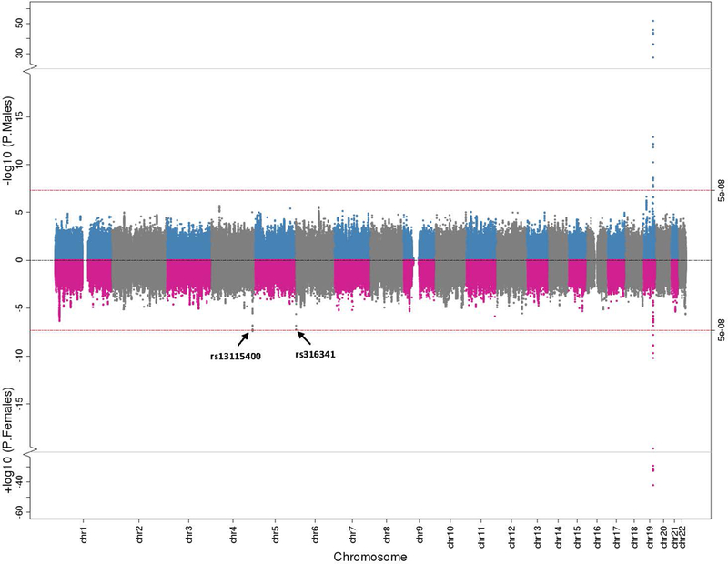Click the upper 5e-08 threshold label

click(x=720, y=190)
